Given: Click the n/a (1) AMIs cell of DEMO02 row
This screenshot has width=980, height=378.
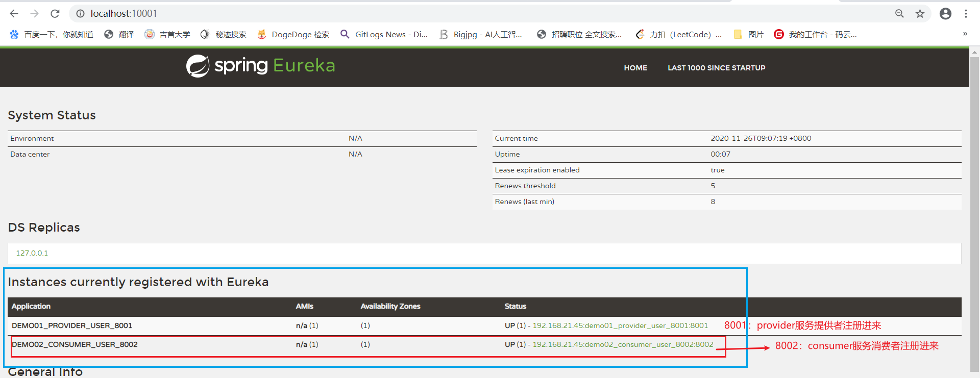Looking at the screenshot, I should [x=307, y=344].
